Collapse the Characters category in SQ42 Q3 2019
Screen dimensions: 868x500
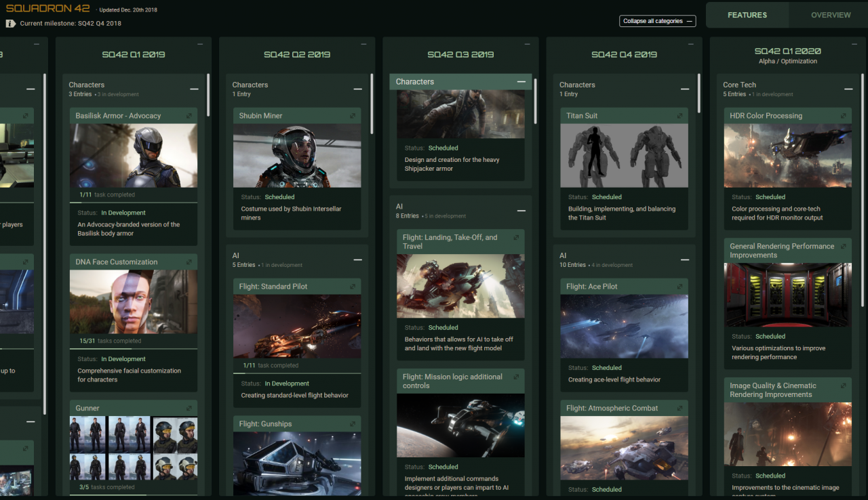521,82
